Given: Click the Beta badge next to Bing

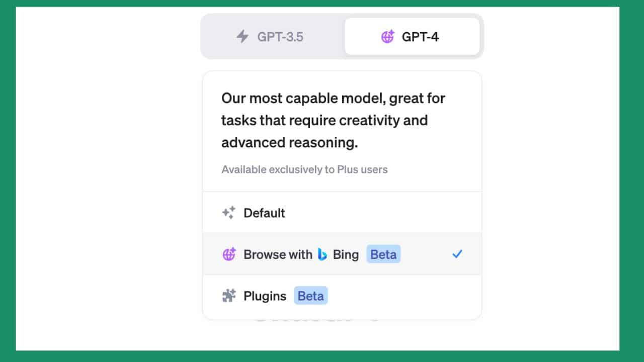Looking at the screenshot, I should click(383, 254).
